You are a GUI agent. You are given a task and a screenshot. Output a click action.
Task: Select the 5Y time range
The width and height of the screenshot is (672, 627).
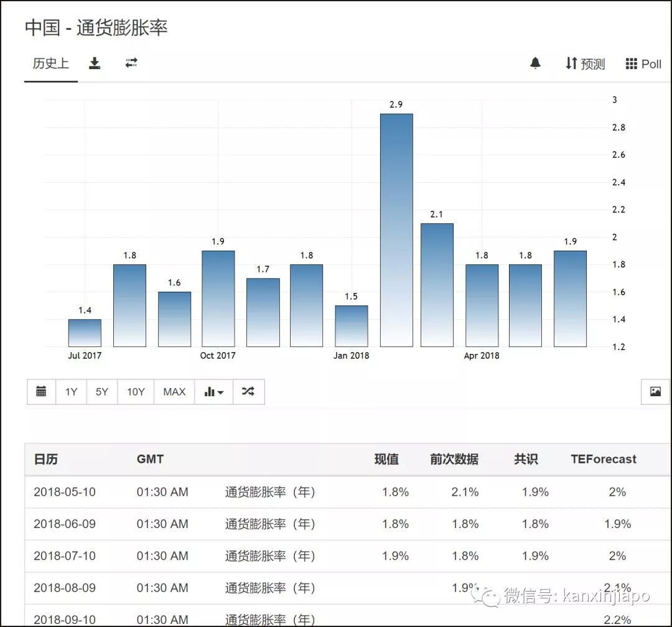point(102,392)
